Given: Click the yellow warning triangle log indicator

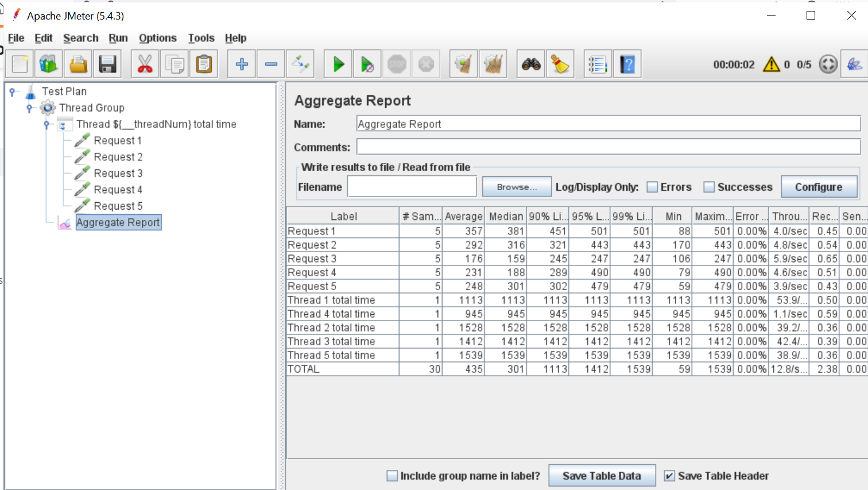Looking at the screenshot, I should click(772, 64).
